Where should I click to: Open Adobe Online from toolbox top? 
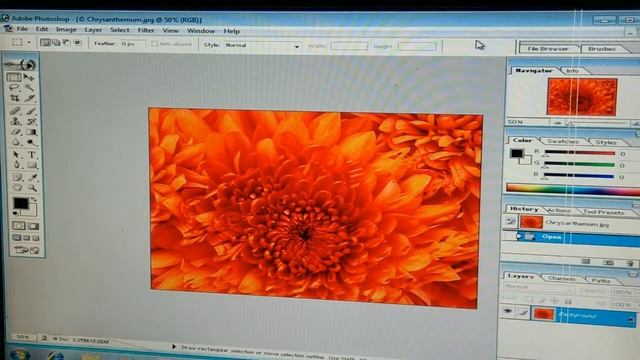coord(20,64)
